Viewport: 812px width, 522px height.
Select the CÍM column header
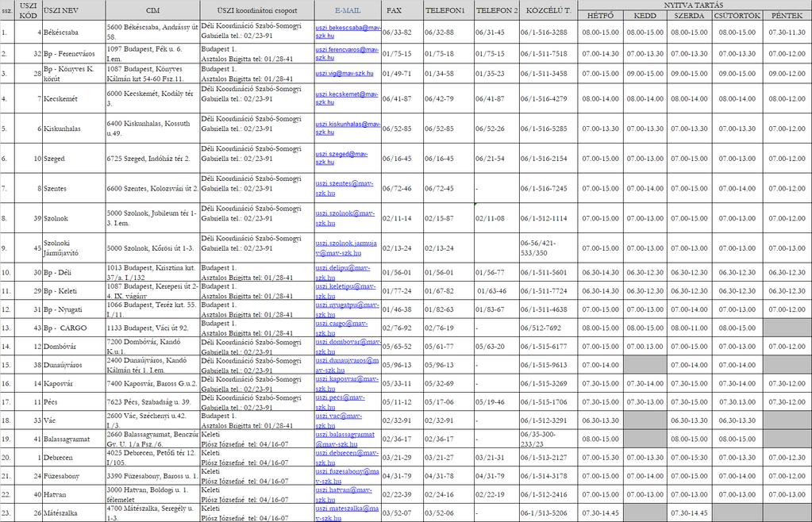[x=152, y=10]
